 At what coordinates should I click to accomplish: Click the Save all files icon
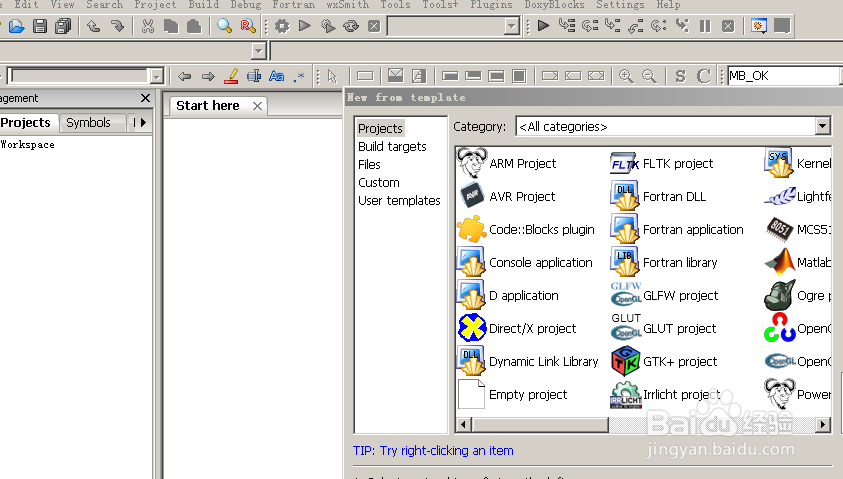click(63, 26)
